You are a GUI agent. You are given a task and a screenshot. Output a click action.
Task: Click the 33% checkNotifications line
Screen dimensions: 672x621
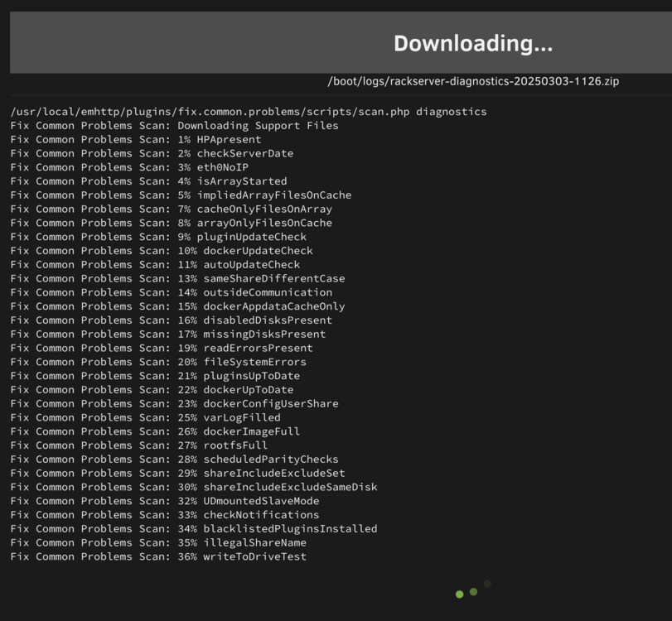click(x=165, y=515)
